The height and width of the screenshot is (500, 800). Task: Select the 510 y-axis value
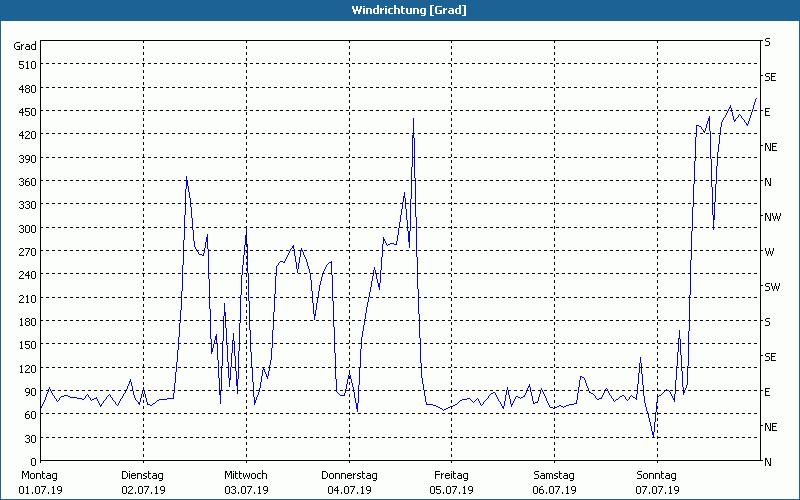27,65
